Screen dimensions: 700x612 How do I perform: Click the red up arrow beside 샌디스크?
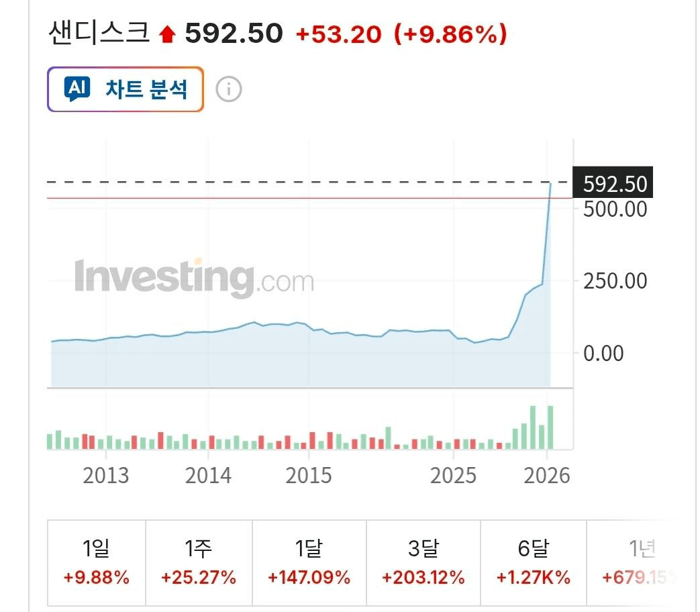166,34
